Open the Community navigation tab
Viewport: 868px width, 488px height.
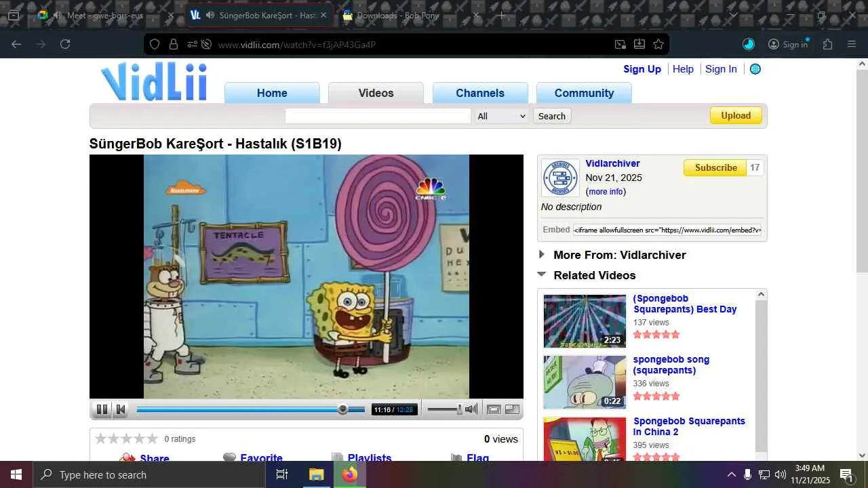point(584,93)
